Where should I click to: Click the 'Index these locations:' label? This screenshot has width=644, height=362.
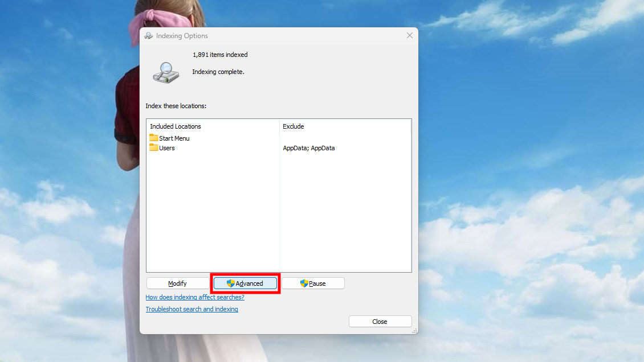coord(176,106)
